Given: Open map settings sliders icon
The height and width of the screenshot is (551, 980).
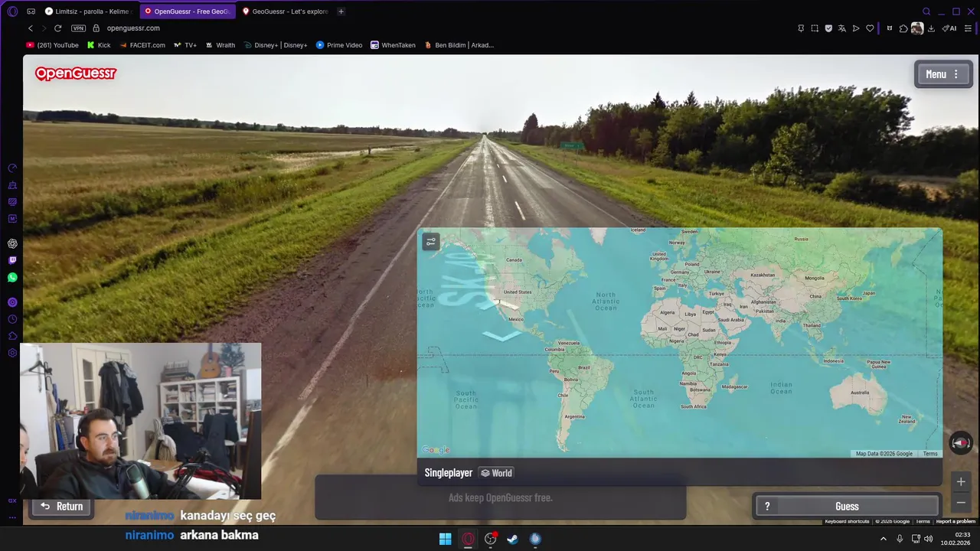Looking at the screenshot, I should pos(431,242).
